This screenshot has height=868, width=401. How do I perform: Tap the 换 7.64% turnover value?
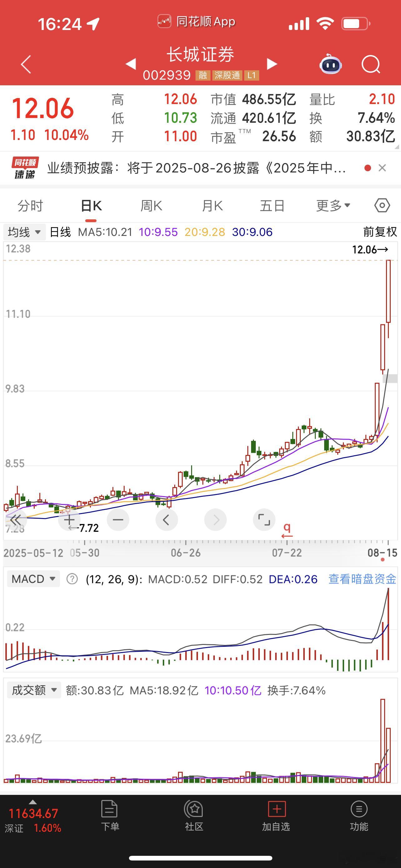(376, 118)
